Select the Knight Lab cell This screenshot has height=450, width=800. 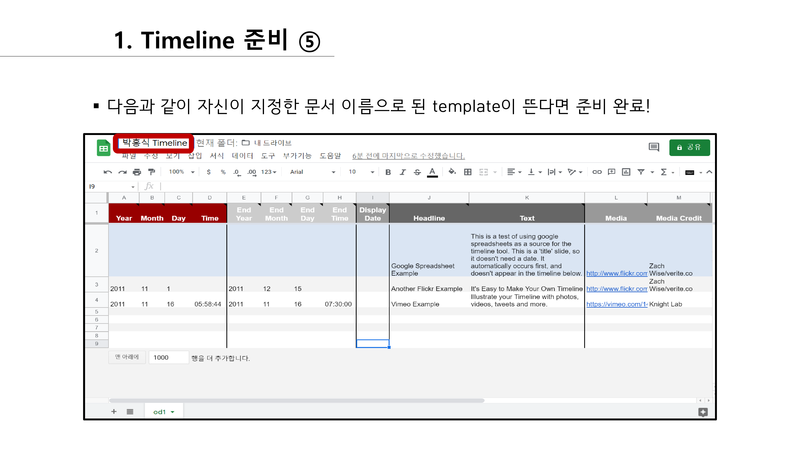pyautogui.click(x=679, y=301)
